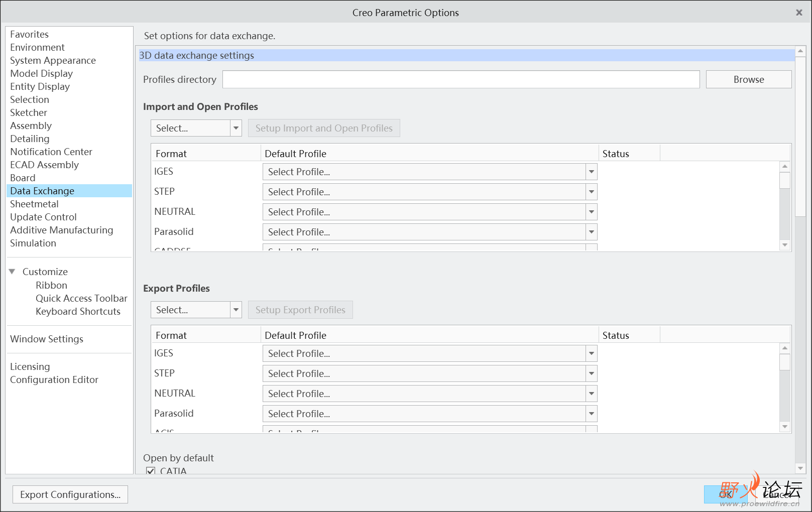
Task: Click the Profiles directory input field
Action: (461, 79)
